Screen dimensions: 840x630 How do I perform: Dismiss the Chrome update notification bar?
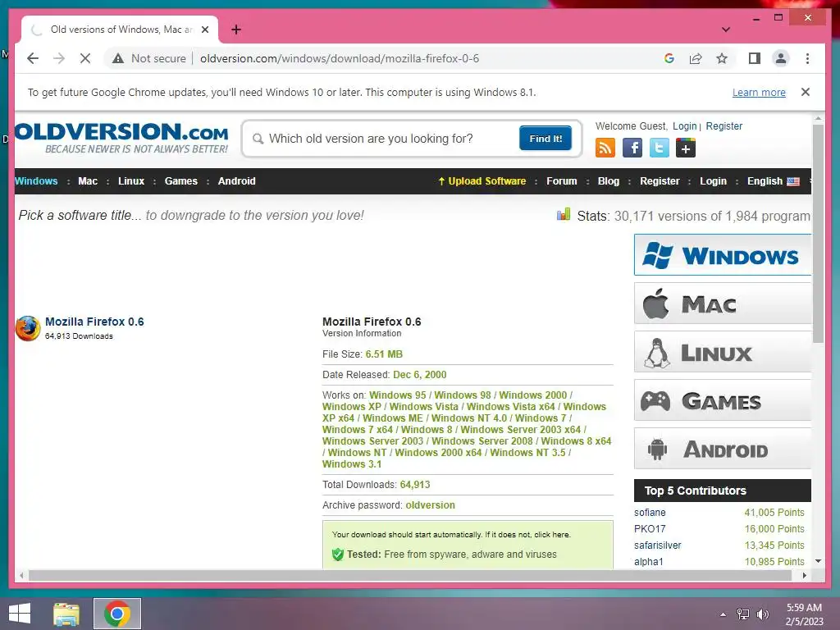pos(806,92)
